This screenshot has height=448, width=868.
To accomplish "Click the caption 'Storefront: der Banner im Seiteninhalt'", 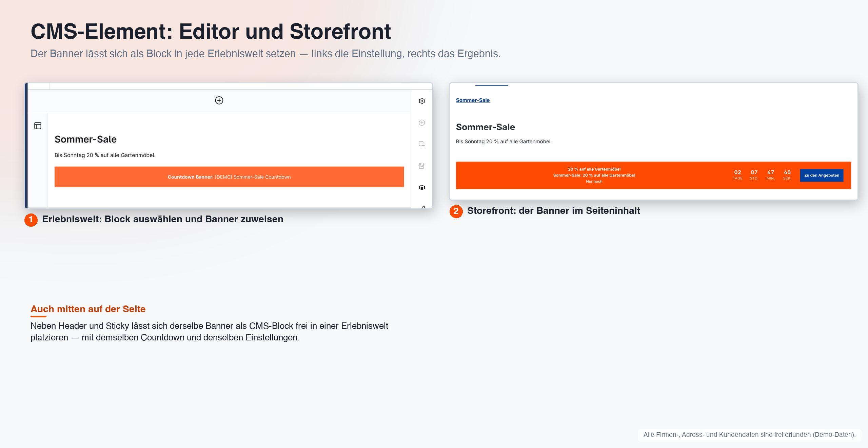I will tap(554, 211).
